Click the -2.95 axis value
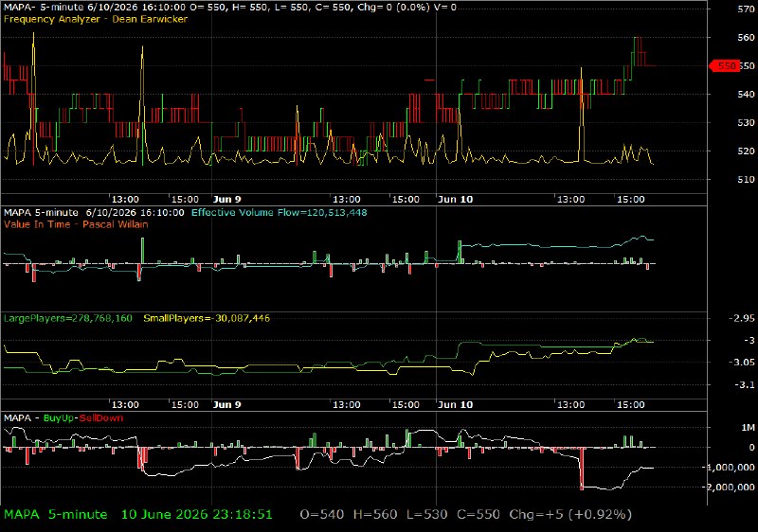Viewport: 758px width, 532px height. 741,318
